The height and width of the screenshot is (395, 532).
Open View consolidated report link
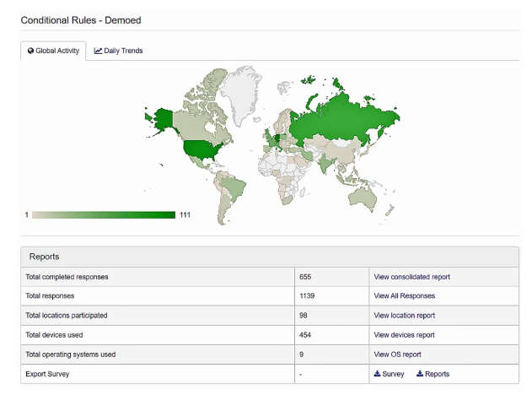(x=412, y=277)
